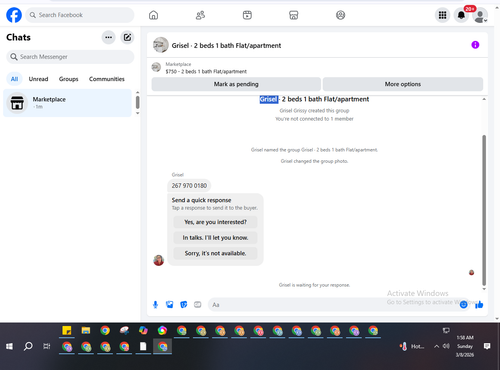Open Chats options three-dot button
500x370 pixels.
pyautogui.click(x=109, y=37)
